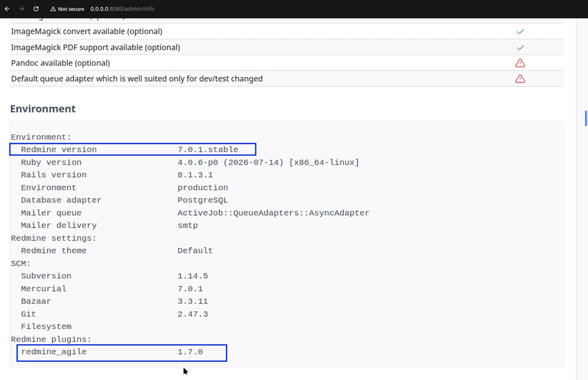Viewport: 588px width, 380px height.
Task: Click the Database adapter value PostgreSQL
Action: [x=203, y=201]
